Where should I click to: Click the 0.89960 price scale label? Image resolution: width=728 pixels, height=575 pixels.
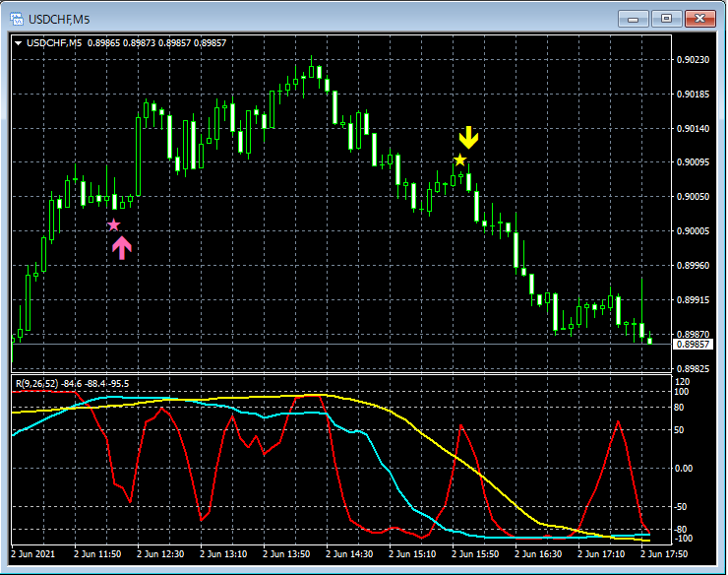(x=693, y=266)
